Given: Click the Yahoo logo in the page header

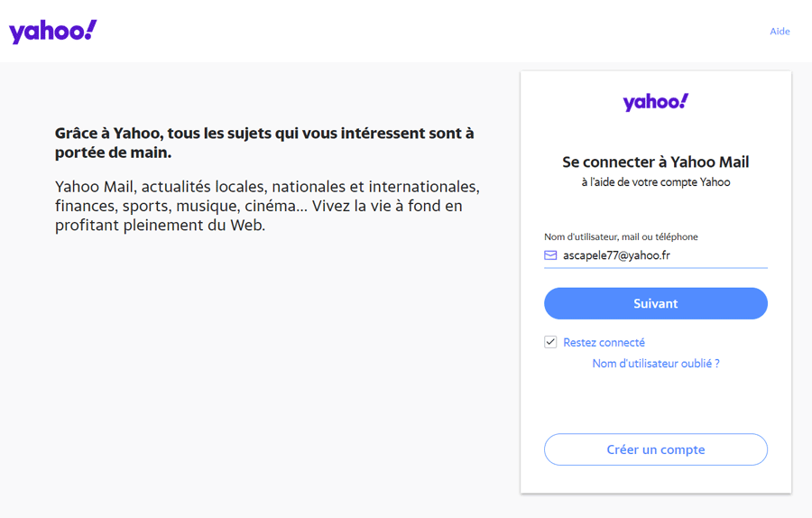Looking at the screenshot, I should click(53, 32).
